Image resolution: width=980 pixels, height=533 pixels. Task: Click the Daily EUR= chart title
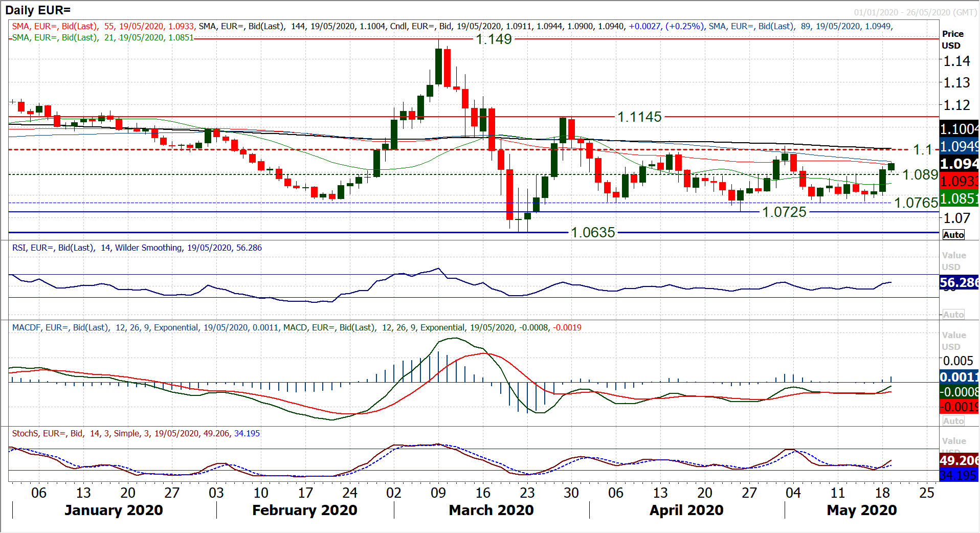coord(38,10)
